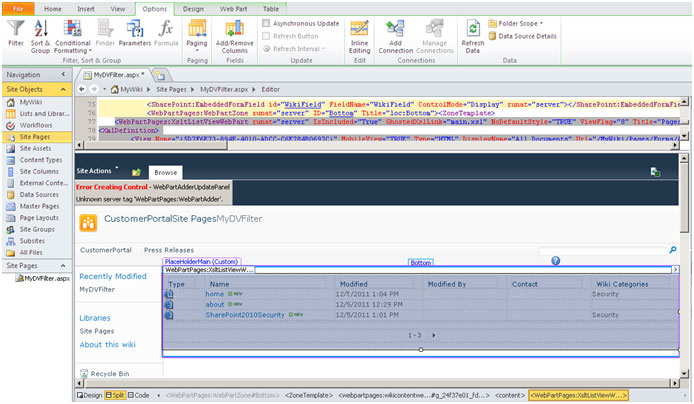
Task: Open Site Columns in navigation
Action: click(x=34, y=171)
